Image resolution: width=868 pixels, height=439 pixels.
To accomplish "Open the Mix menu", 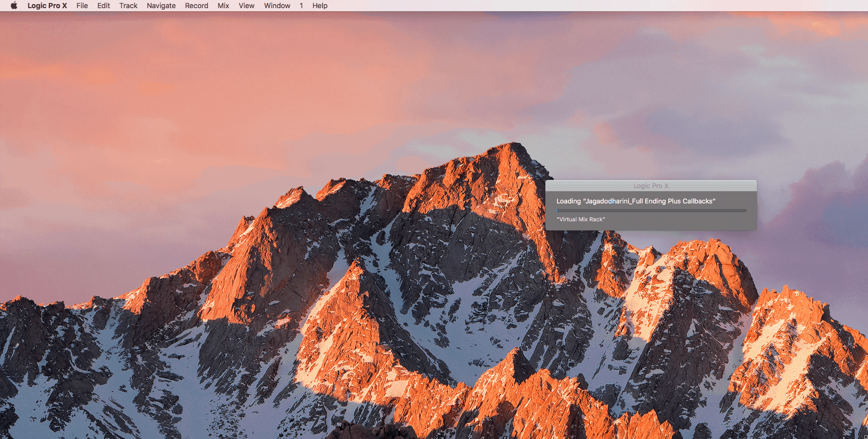I will click(x=223, y=6).
